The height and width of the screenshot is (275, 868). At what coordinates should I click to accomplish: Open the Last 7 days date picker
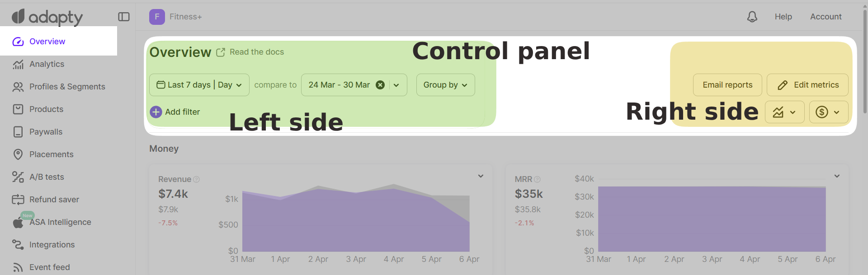click(x=199, y=85)
